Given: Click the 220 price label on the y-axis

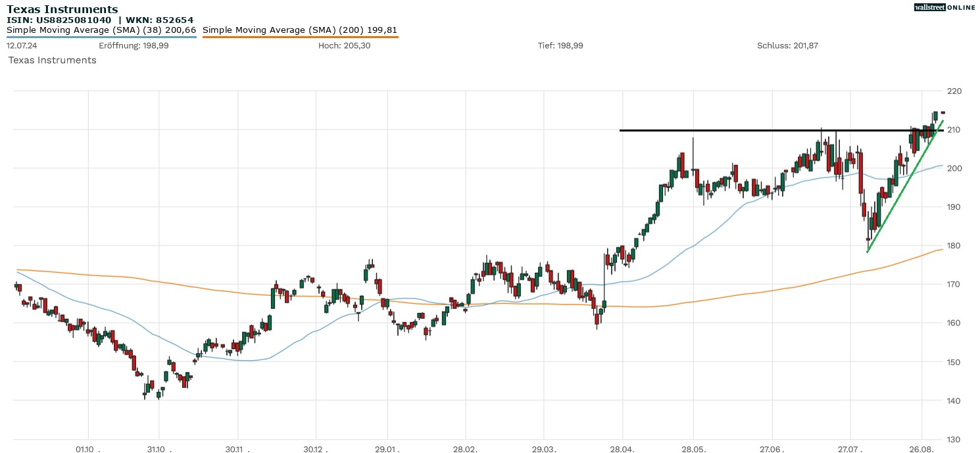Looking at the screenshot, I should (x=954, y=91).
